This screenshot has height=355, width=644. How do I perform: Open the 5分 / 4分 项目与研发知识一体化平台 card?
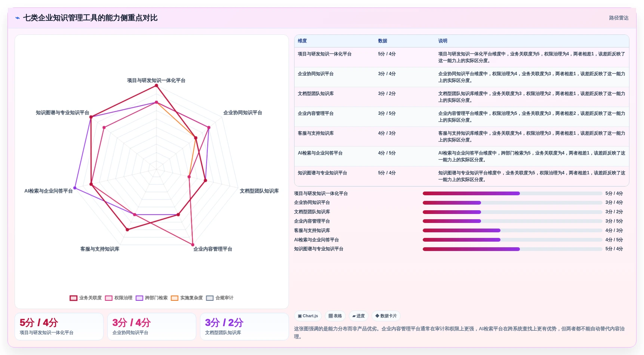pyautogui.click(x=59, y=327)
